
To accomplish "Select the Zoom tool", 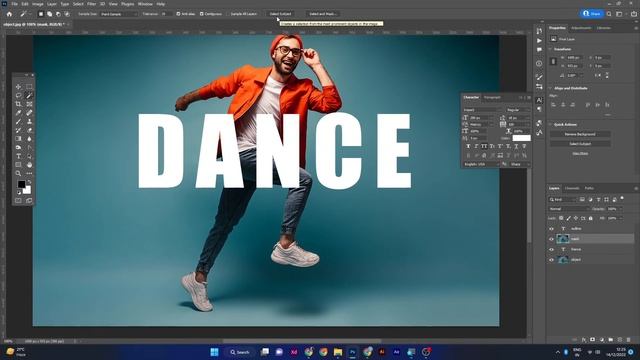I will tap(18, 173).
